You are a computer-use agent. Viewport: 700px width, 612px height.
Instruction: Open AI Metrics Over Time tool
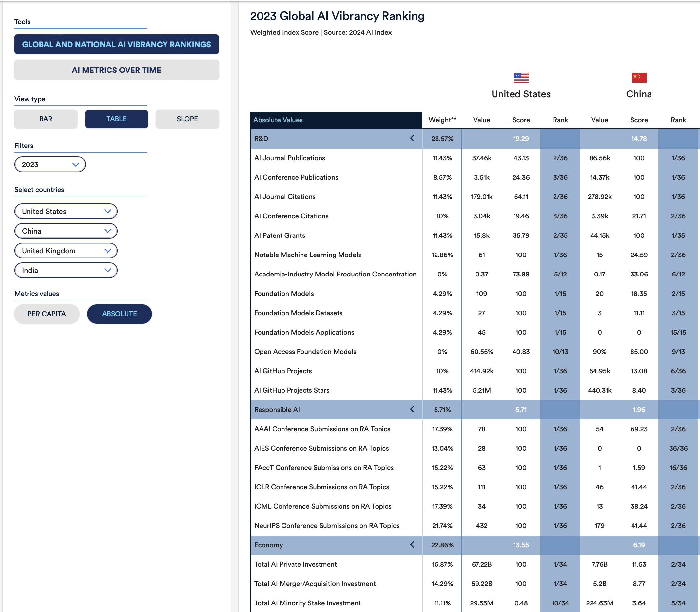[x=116, y=70]
